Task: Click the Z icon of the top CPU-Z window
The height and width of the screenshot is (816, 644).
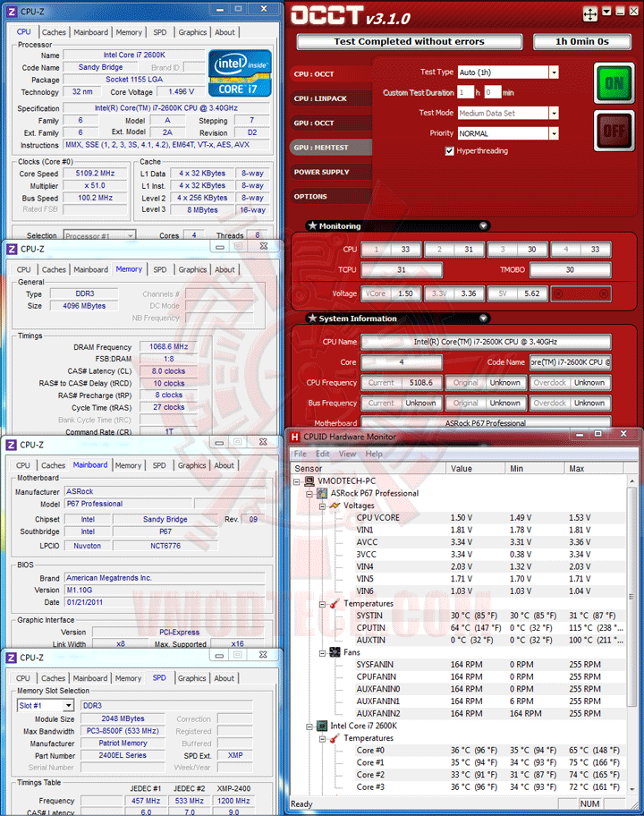Action: coord(12,11)
